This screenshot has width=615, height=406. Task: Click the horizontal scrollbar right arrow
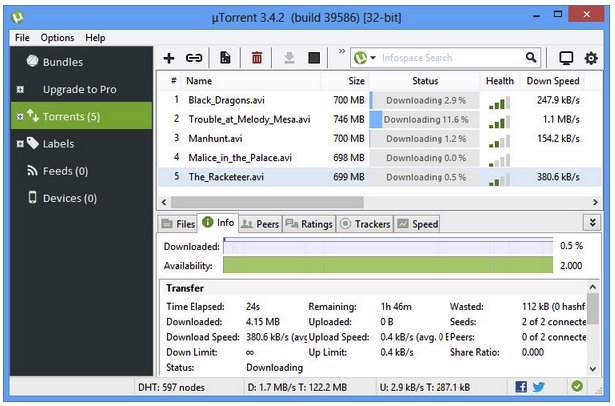tap(595, 202)
